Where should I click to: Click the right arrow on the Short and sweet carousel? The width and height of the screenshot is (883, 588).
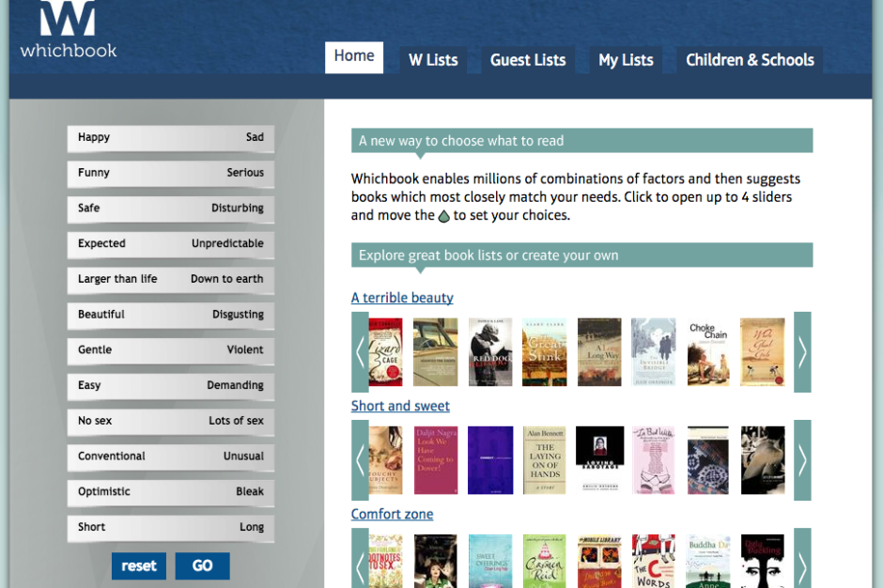click(x=803, y=460)
